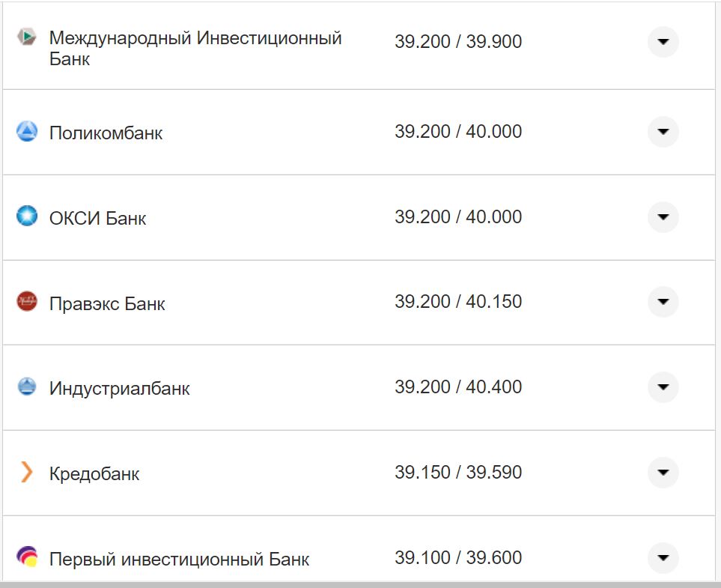The height and width of the screenshot is (588, 721).
Task: Open the Индустриалбанк dropdown arrow
Action: [663, 387]
